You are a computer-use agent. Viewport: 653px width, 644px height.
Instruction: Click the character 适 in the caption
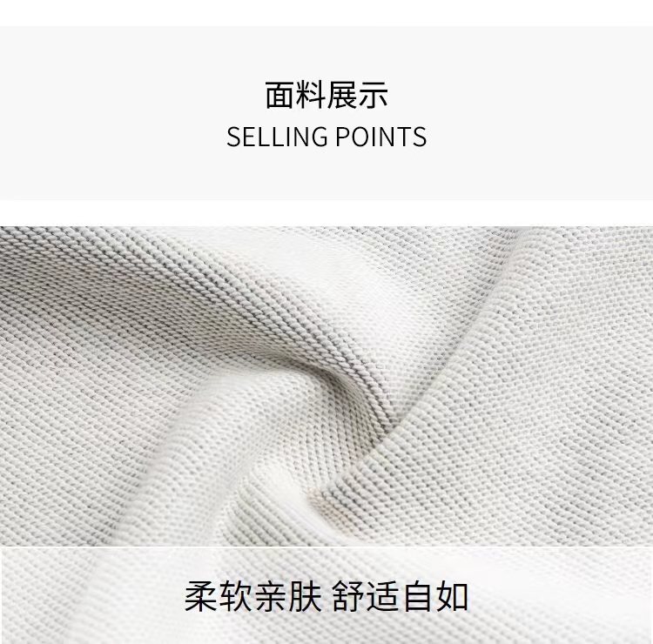pos(383,596)
